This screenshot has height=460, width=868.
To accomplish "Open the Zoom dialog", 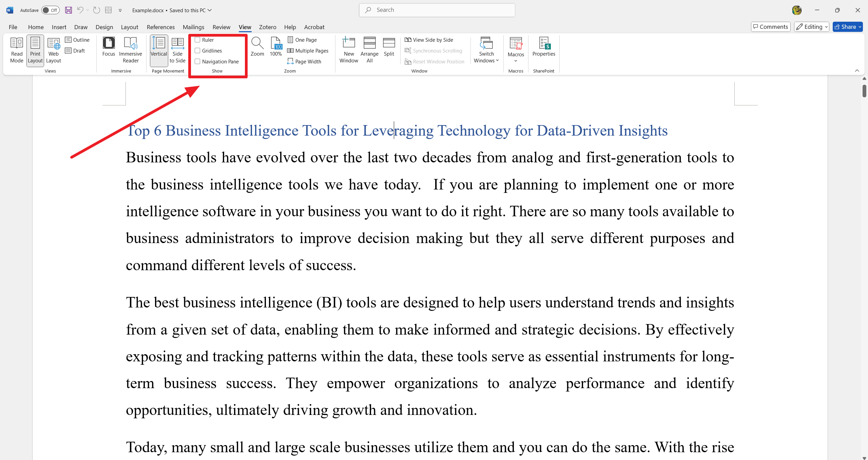I will coord(257,47).
